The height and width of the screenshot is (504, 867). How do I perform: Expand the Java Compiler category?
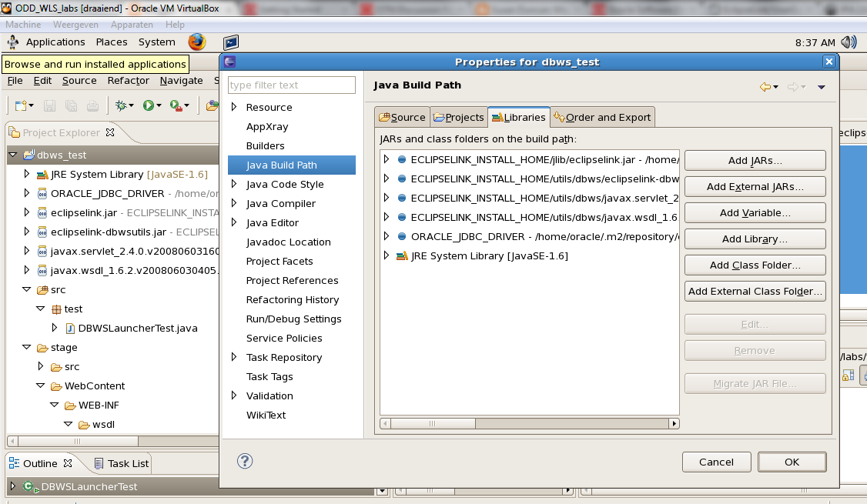pos(234,203)
